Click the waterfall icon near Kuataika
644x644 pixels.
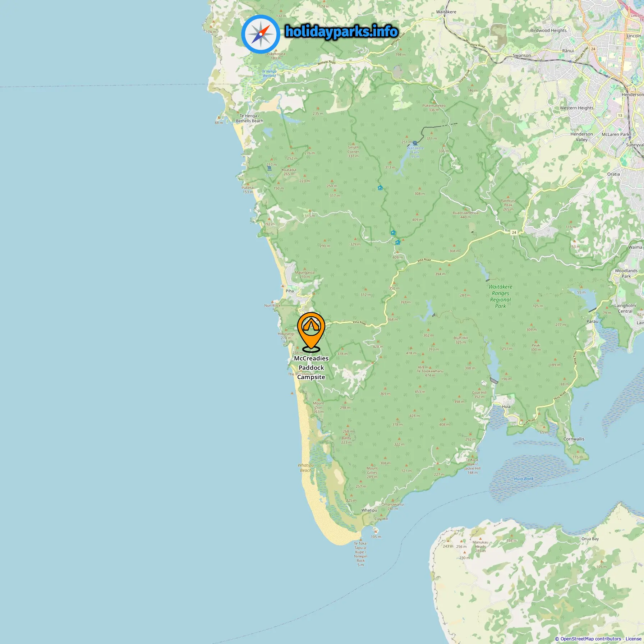tap(269, 168)
